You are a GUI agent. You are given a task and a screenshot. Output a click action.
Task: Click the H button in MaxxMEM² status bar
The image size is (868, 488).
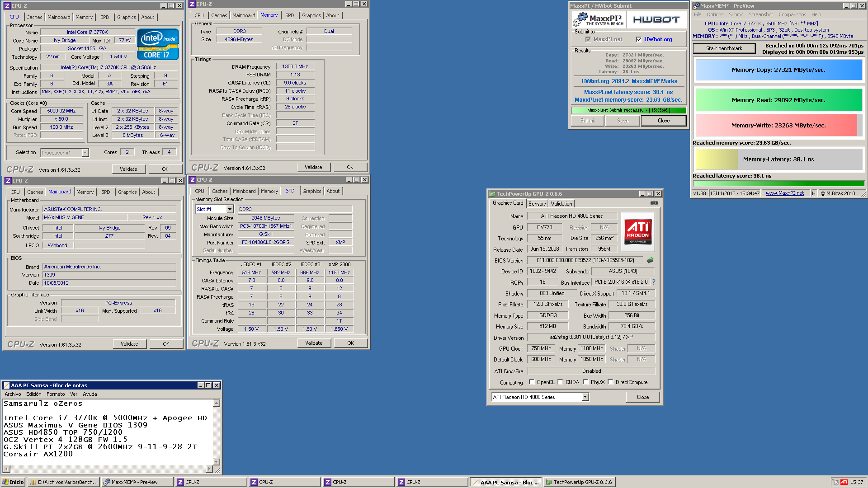tap(814, 193)
